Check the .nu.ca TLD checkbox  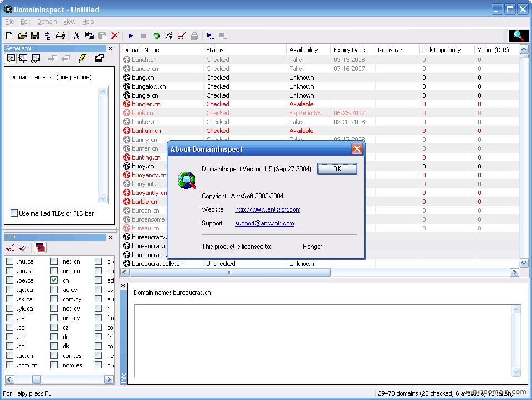10,261
